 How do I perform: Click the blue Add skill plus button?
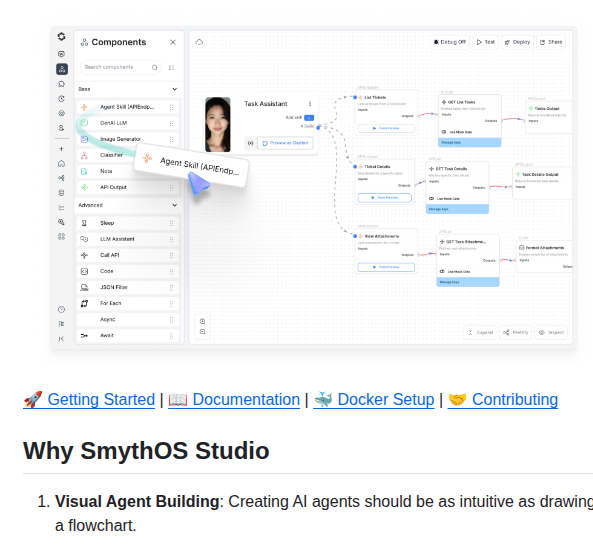309,118
